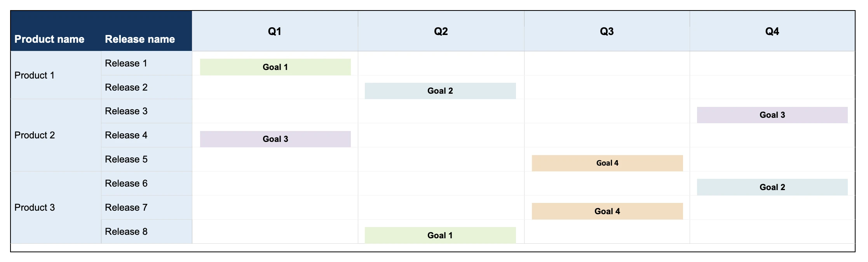Screen dimensions: 868x262
Task: Select the Goal 3 bar in Release 4 row
Action: pyautogui.click(x=275, y=139)
